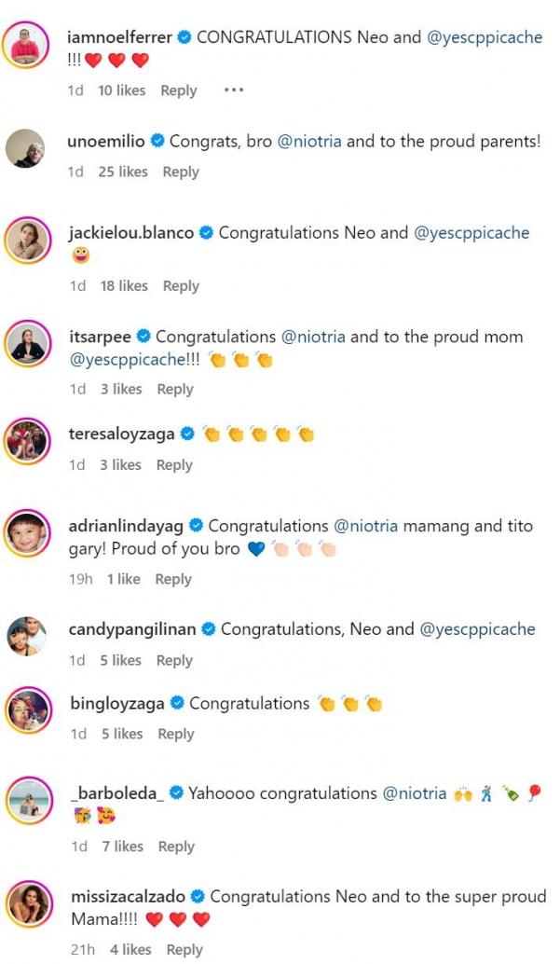
Task: Open teresaloyzaga's avatar image
Action: coord(25,441)
